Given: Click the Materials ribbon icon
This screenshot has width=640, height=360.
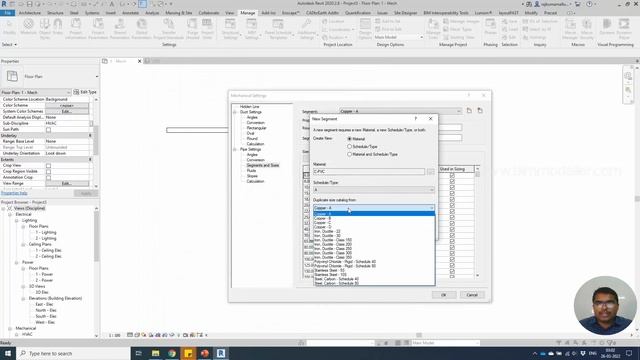Looking at the screenshot, I should (28, 28).
